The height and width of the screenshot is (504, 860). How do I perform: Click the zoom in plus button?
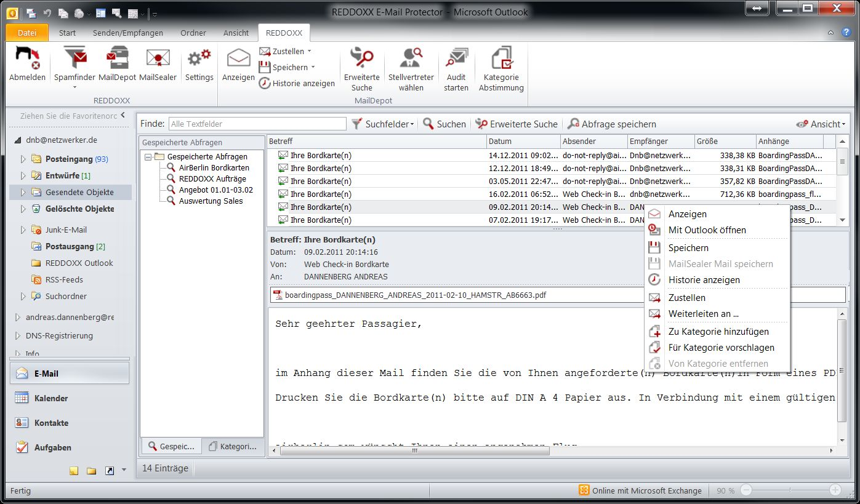(835, 490)
